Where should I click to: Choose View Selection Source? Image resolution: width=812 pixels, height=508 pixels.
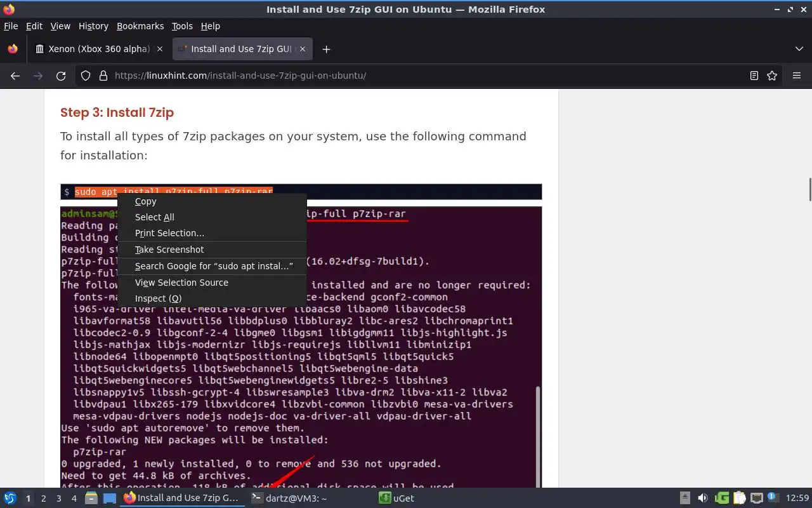tap(212, 283)
